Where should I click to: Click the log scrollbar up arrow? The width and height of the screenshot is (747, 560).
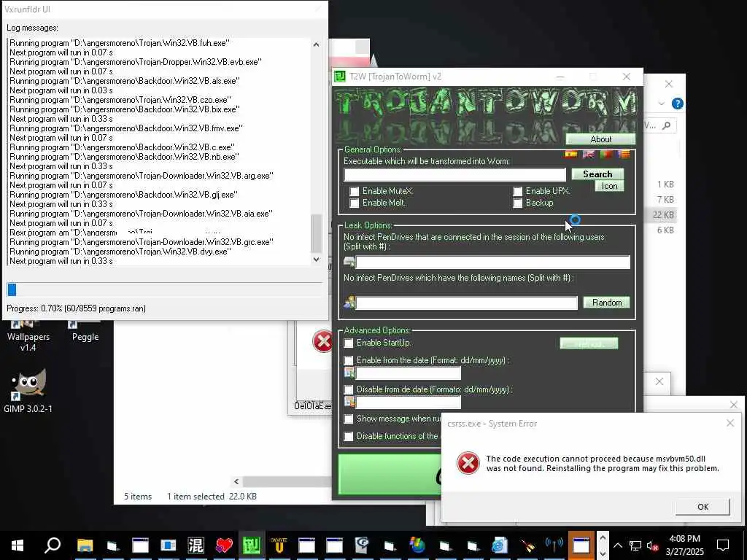coord(316,44)
